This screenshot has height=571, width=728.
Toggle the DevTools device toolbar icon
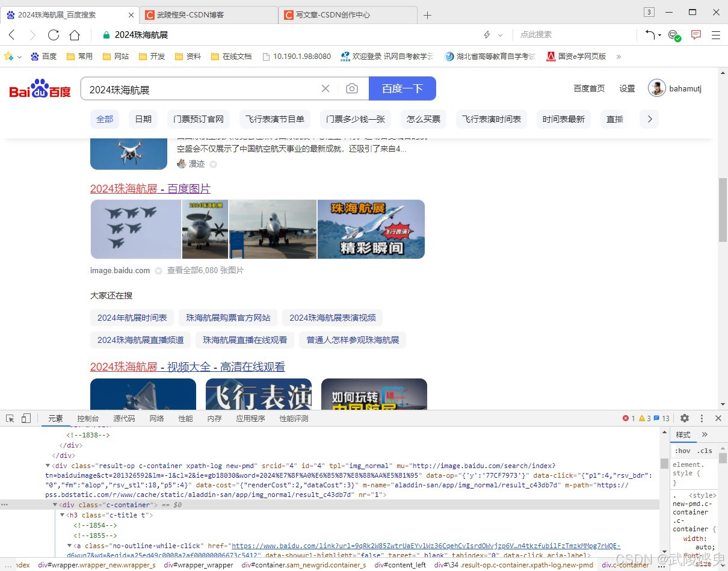pyautogui.click(x=26, y=418)
